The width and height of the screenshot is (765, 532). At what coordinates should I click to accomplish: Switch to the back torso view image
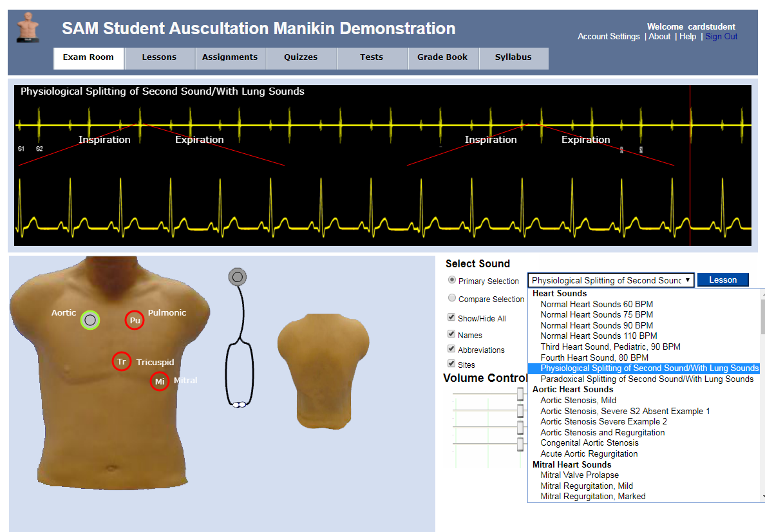[323, 371]
